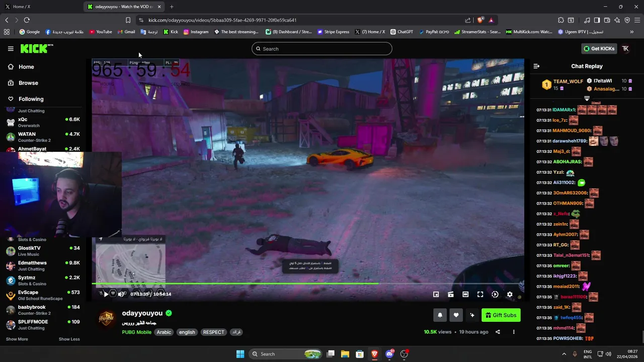Click the Get KICKs button
The width and height of the screenshot is (644, 362).
(599, 49)
